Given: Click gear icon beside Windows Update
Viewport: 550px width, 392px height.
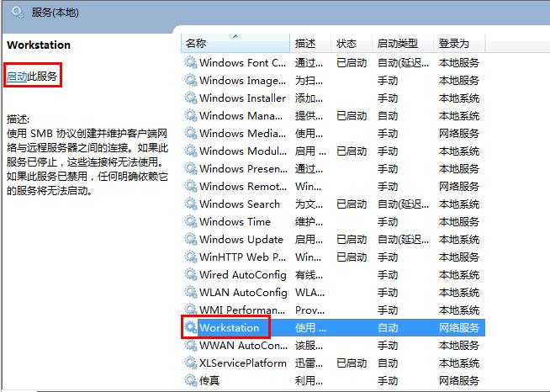Looking at the screenshot, I should tap(191, 239).
